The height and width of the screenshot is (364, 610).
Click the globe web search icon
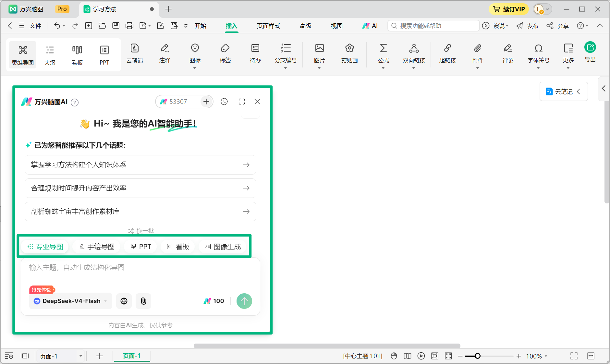(124, 301)
